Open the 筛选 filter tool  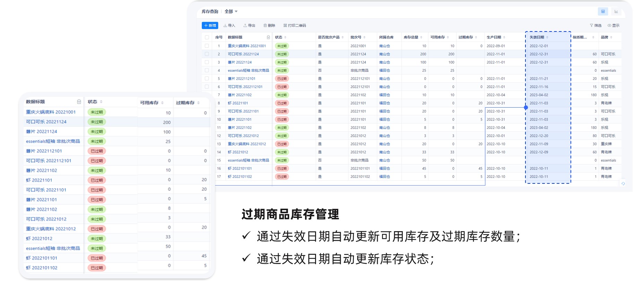click(596, 26)
